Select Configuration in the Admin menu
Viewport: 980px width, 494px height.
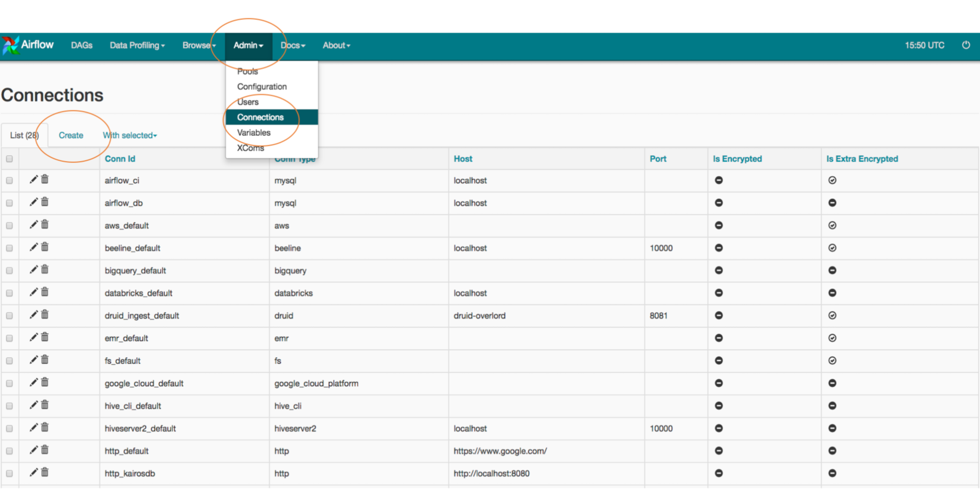tap(262, 87)
